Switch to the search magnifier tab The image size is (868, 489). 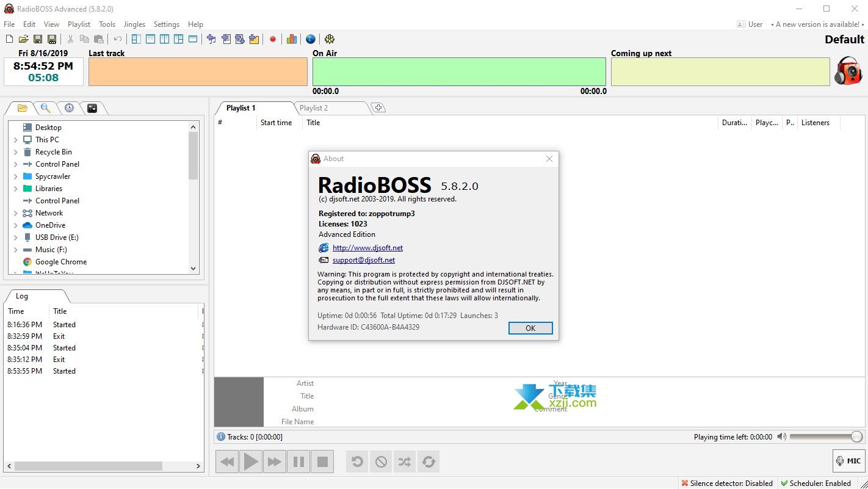point(45,108)
